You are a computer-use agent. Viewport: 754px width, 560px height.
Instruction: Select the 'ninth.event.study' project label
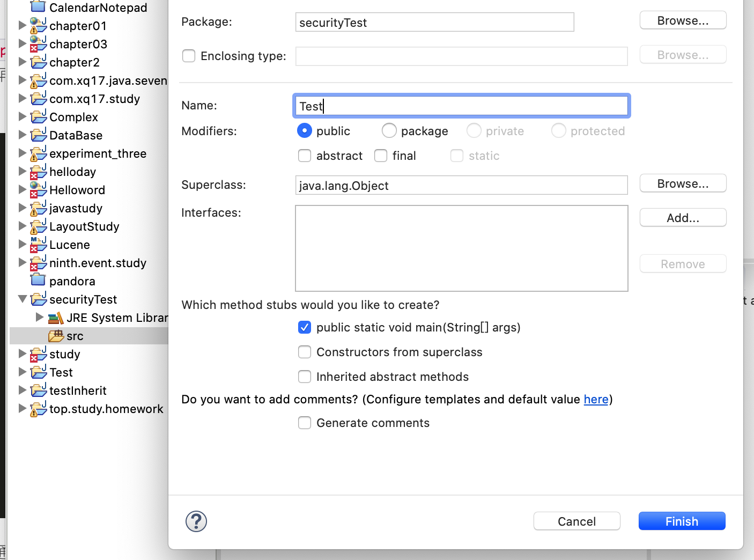tap(98, 263)
